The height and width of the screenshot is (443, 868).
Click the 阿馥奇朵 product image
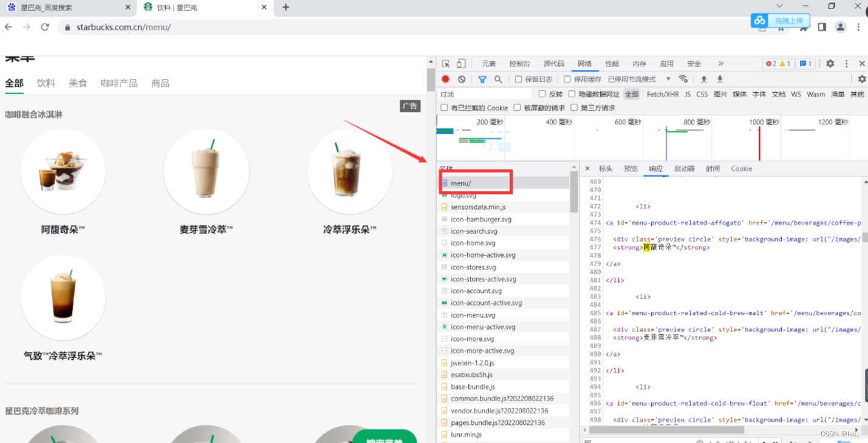click(63, 171)
